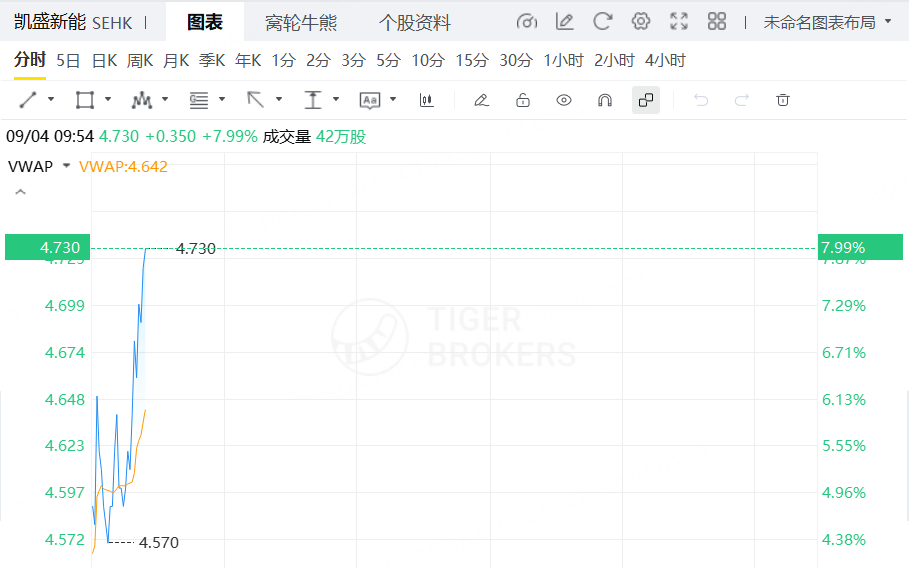Toggle the magnet snap mode
Screen dimensions: 909x568
(x=605, y=100)
